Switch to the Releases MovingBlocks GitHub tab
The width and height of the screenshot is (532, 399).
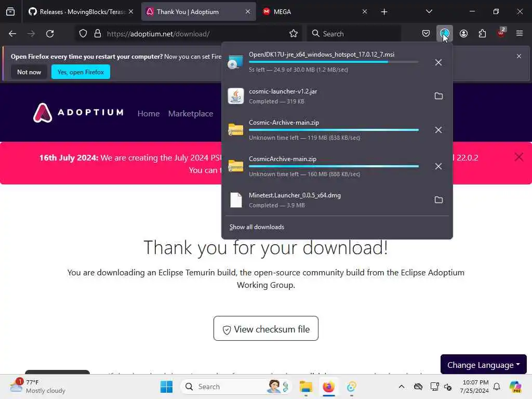(81, 12)
